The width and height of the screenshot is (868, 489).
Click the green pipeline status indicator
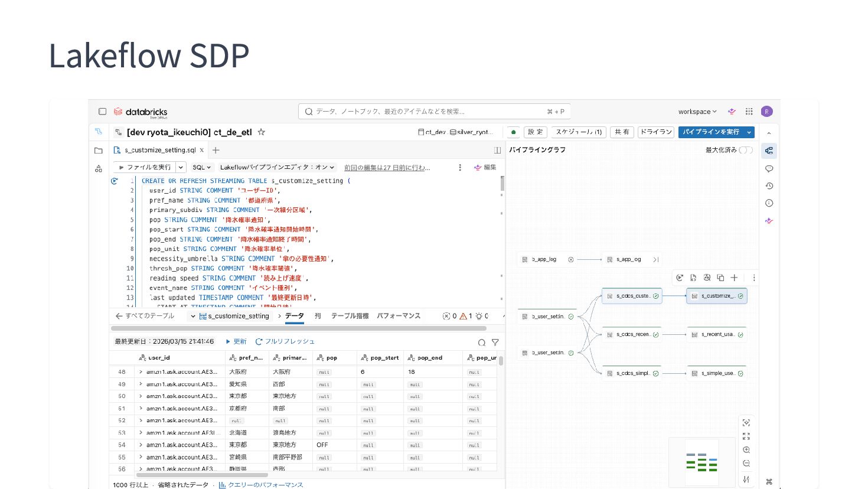point(514,132)
